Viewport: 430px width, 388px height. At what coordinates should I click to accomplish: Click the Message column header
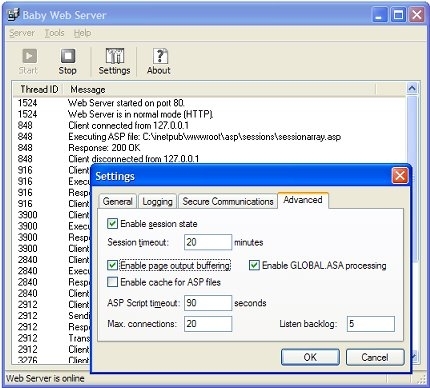tap(219, 89)
